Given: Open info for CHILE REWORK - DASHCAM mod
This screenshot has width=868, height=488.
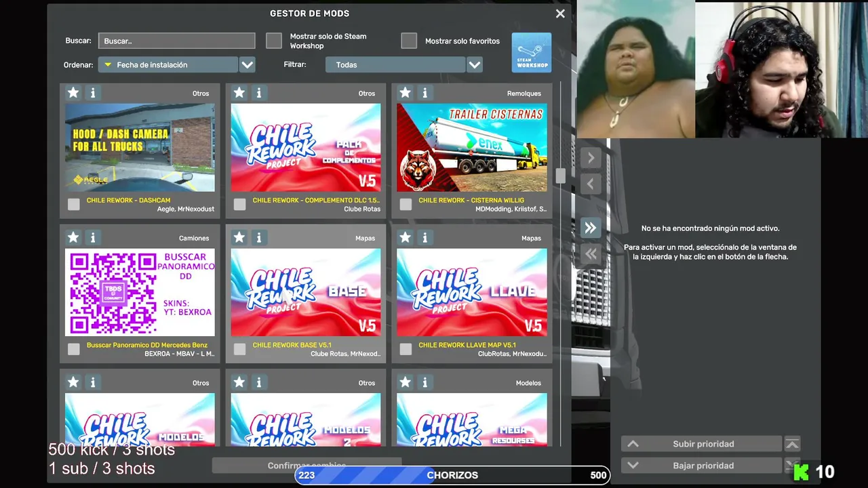Looking at the screenshot, I should click(x=93, y=93).
